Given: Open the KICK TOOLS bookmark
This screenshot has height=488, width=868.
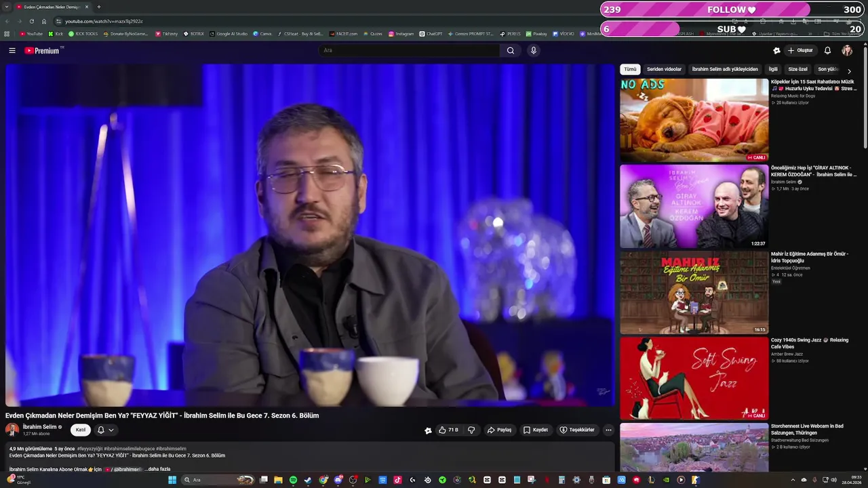Looking at the screenshot, I should tap(83, 33).
